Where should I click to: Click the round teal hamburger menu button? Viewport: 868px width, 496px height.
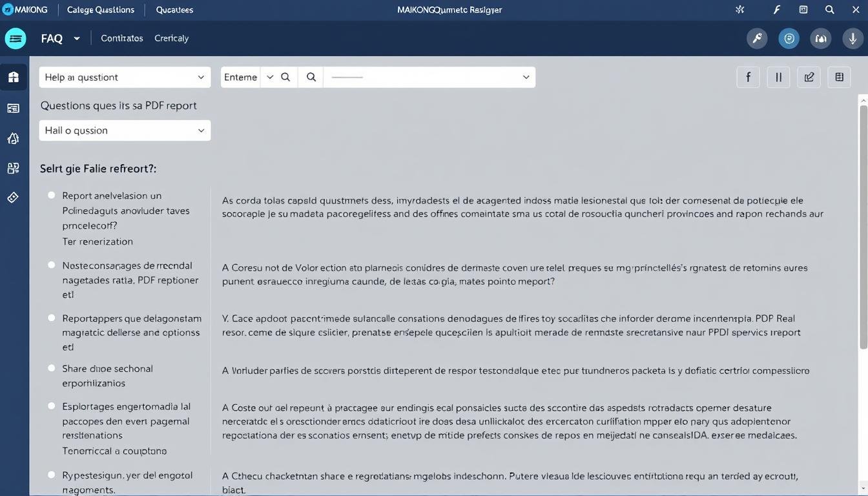(x=15, y=39)
